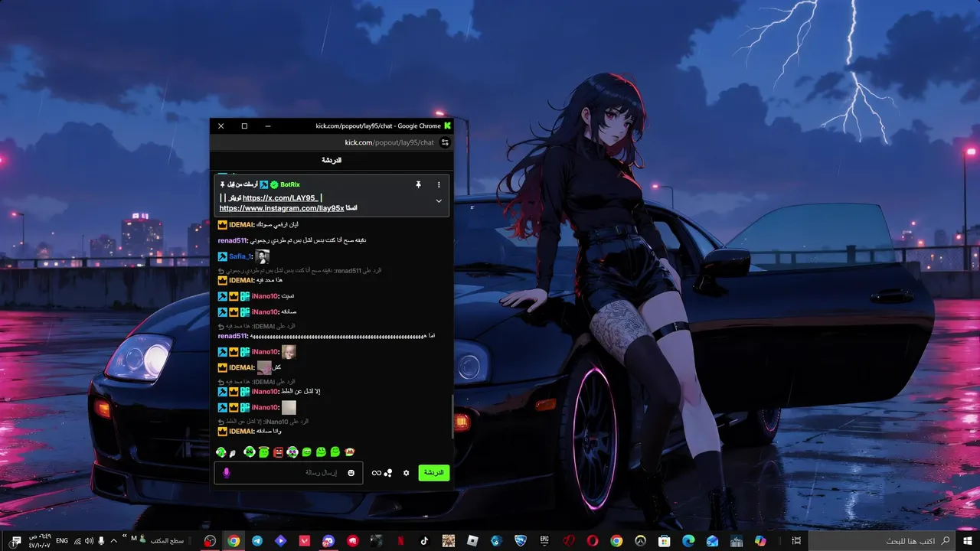The height and width of the screenshot is (551, 980).
Task: Click the Safia_1 username
Action: [240, 256]
